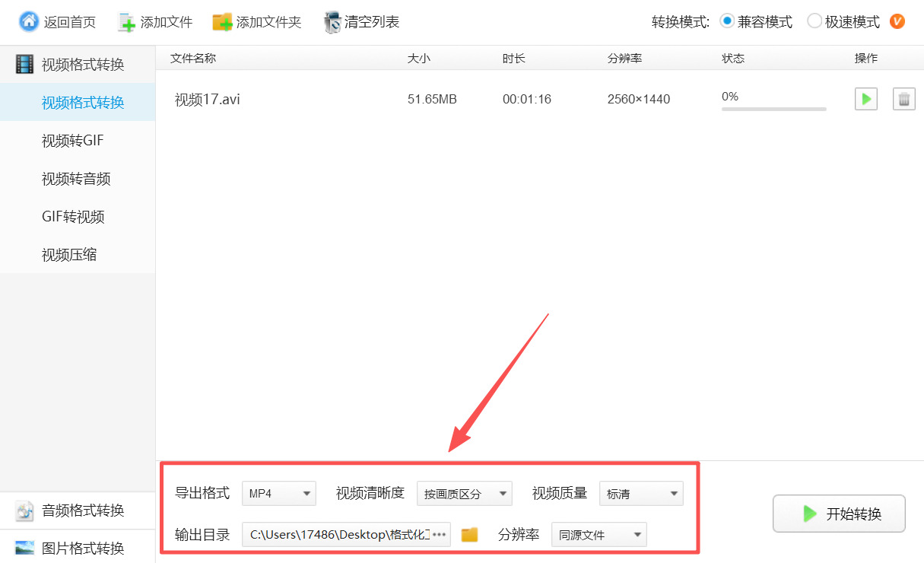Click the 添加文件夹 label
This screenshot has height=563, width=924.
tap(269, 22)
